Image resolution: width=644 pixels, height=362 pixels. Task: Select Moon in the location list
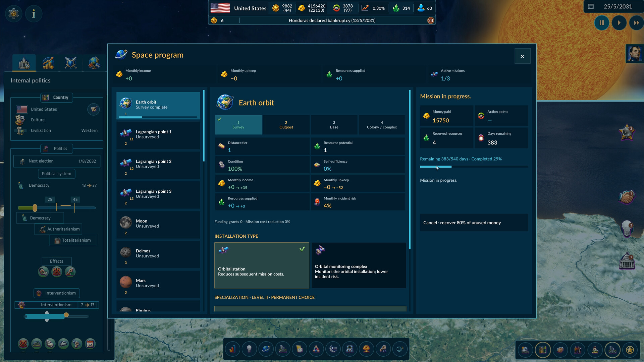click(x=158, y=225)
